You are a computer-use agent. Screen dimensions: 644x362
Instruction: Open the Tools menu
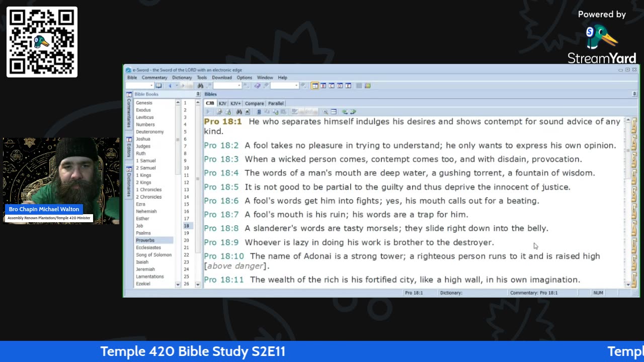pyautogui.click(x=202, y=77)
